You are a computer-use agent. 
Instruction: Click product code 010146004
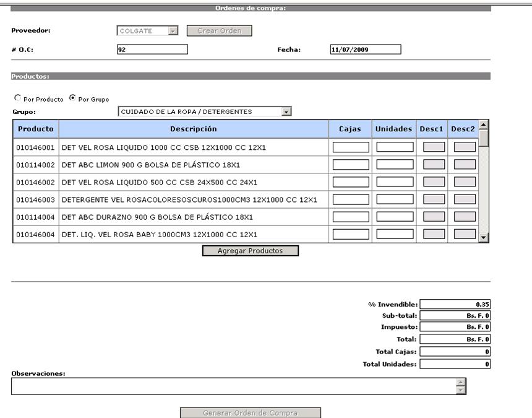35,235
